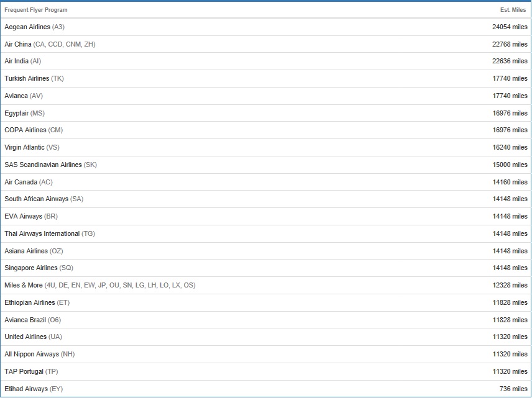This screenshot has height=398, width=532.
Task: Click South African Airways' 14148 miles value
Action: point(510,199)
